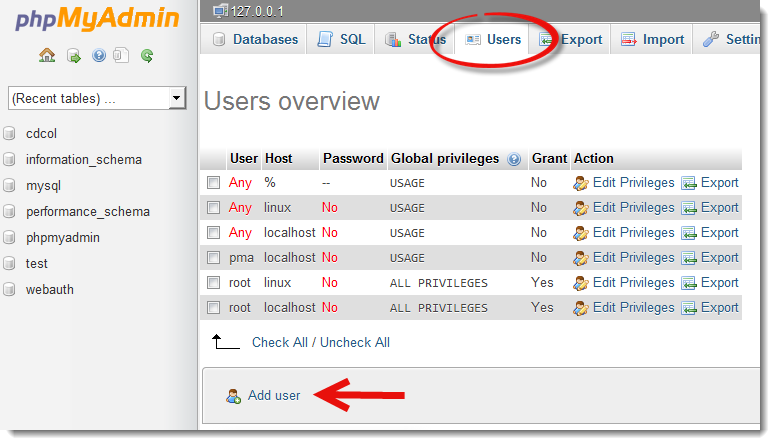Viewport: 775px width, 445px height.
Task: Open the Users tab
Action: point(492,39)
